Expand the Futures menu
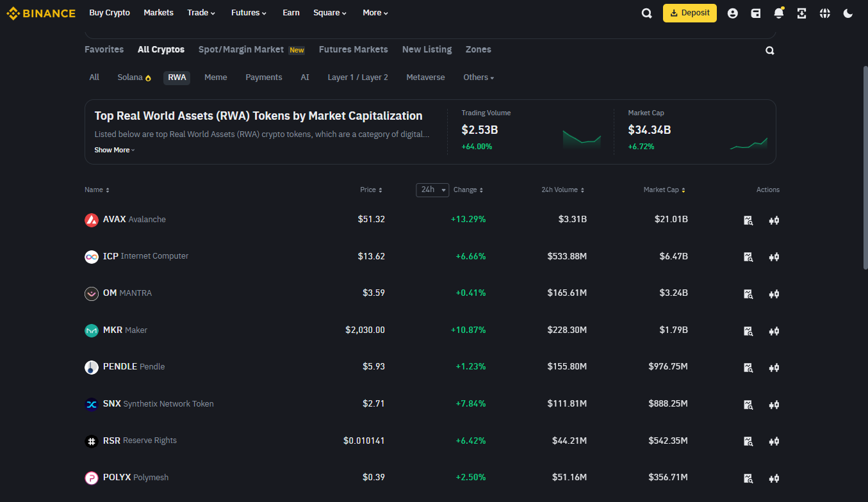The height and width of the screenshot is (502, 868). [249, 13]
